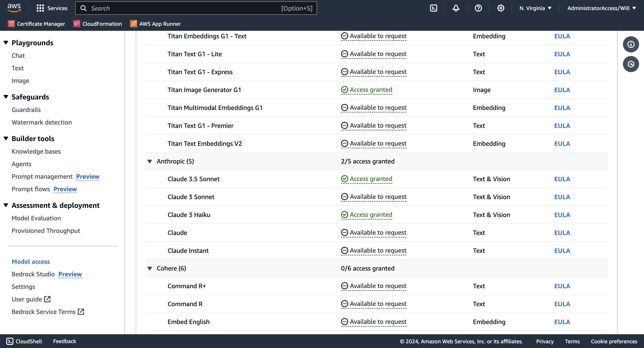This screenshot has height=348, width=644.
Task: Open Chat playground
Action: (18, 56)
